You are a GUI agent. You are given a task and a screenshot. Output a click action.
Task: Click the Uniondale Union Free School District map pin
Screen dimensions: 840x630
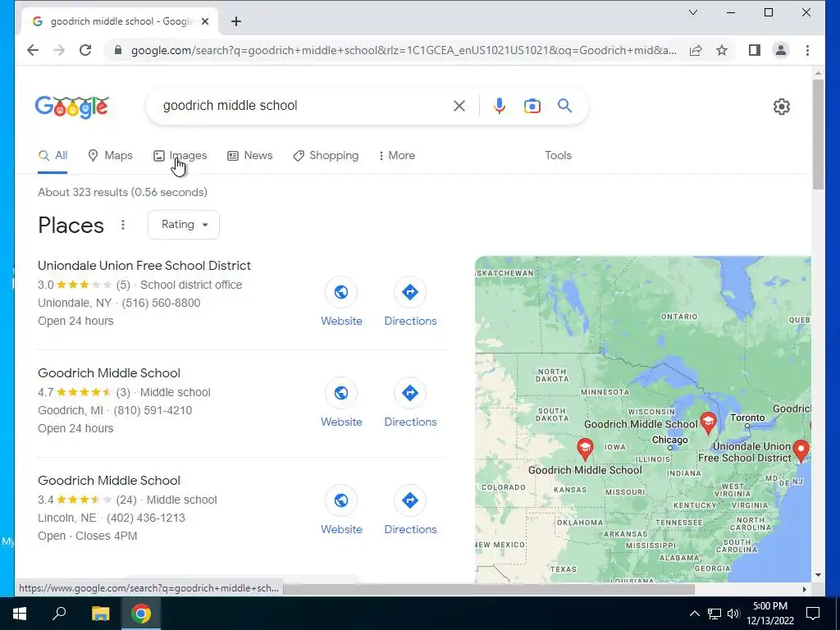(x=801, y=451)
